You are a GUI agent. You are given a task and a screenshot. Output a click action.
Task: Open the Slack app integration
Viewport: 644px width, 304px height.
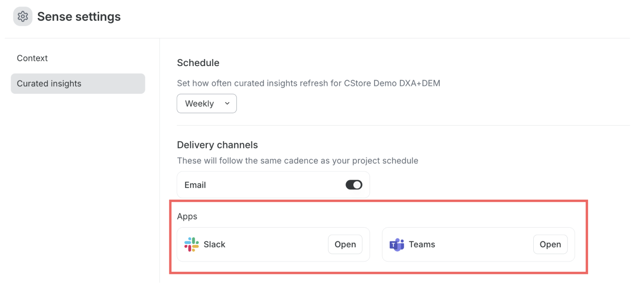coord(345,244)
